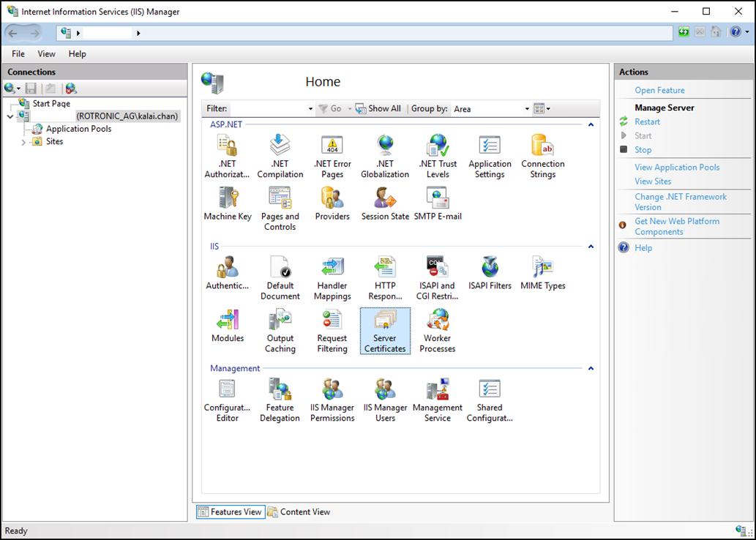Open Connection Strings feature

click(543, 156)
